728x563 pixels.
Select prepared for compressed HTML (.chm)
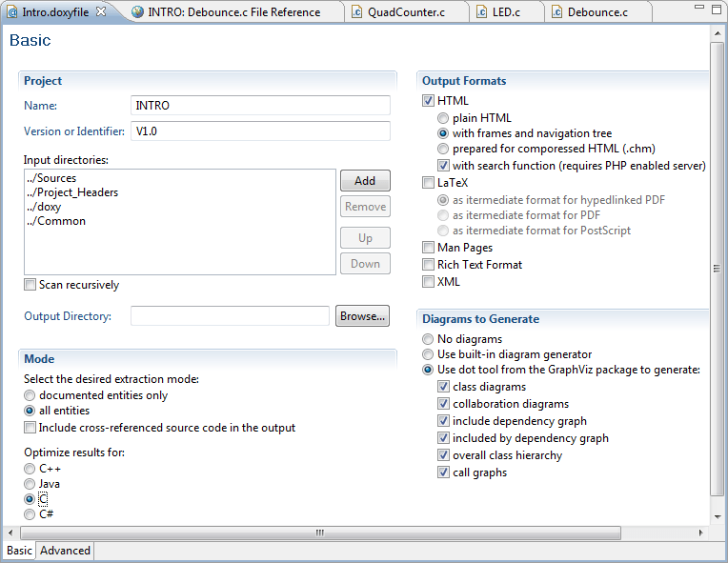coord(443,149)
